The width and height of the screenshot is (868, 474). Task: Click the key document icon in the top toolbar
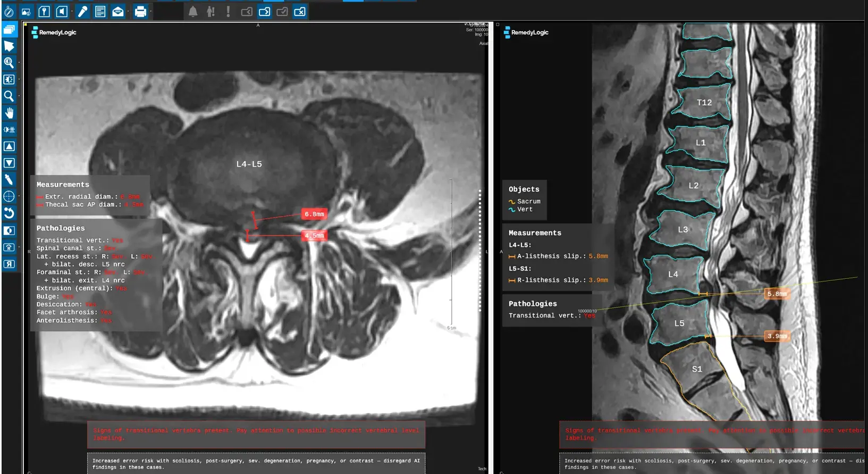pyautogui.click(x=44, y=12)
